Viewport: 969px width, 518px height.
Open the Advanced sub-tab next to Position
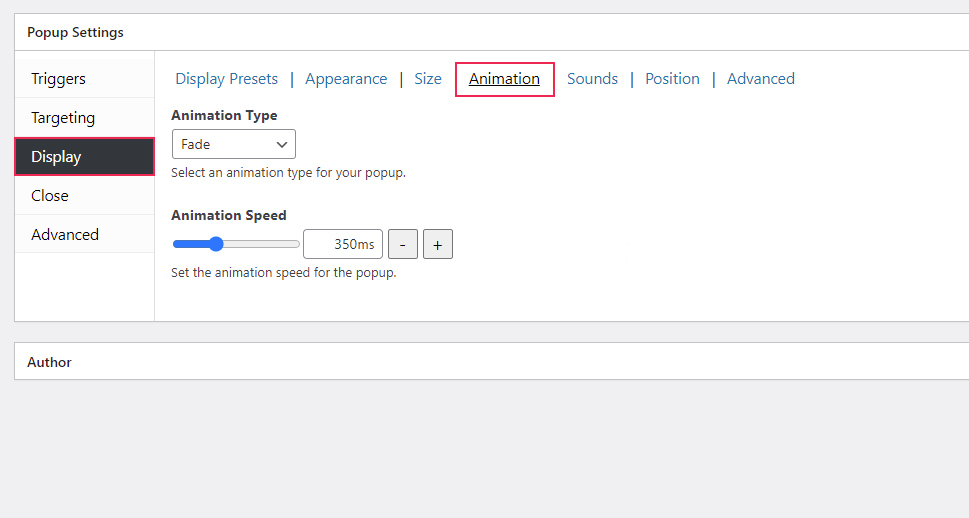pyautogui.click(x=761, y=79)
